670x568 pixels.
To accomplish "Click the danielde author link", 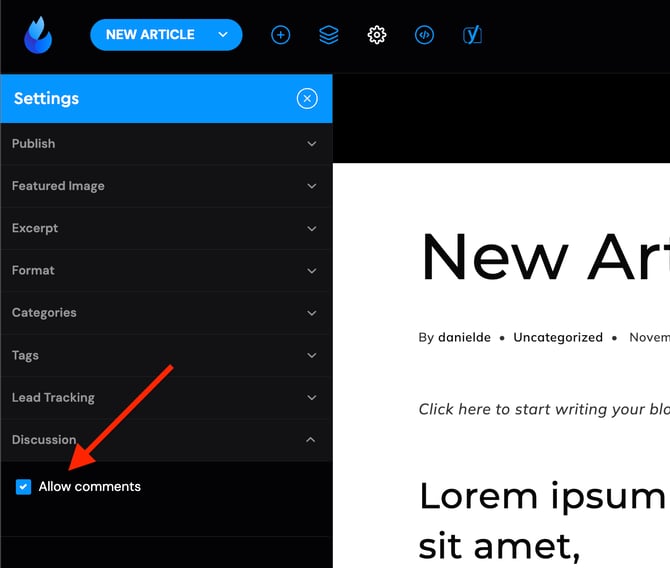I will (x=464, y=337).
